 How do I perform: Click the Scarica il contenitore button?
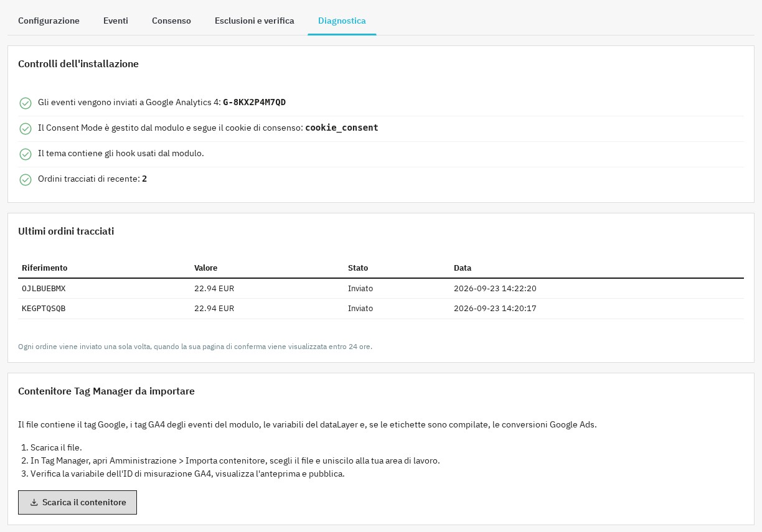point(77,502)
